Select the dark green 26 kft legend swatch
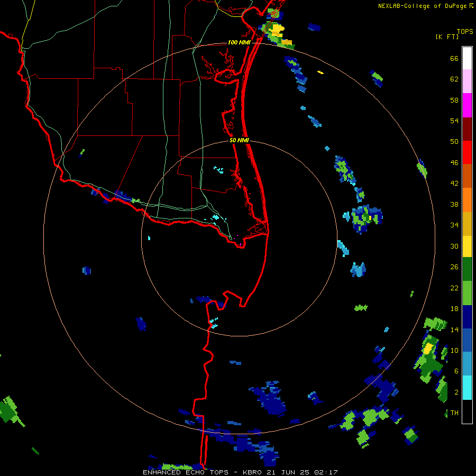Screen dimensions: 476x476 tap(467, 269)
